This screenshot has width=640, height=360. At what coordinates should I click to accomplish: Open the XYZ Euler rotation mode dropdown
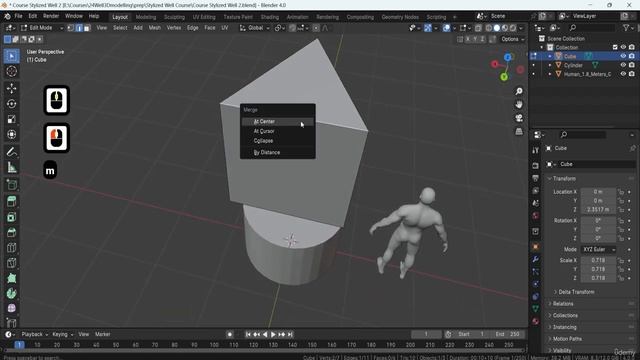click(x=598, y=249)
